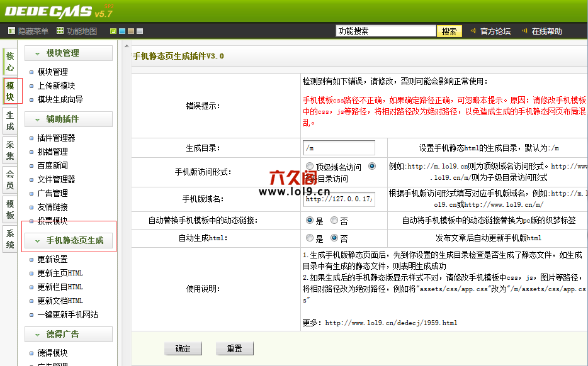The image size is (588, 366).
Task: Switch to the 生成 side tab
Action: click(x=10, y=121)
